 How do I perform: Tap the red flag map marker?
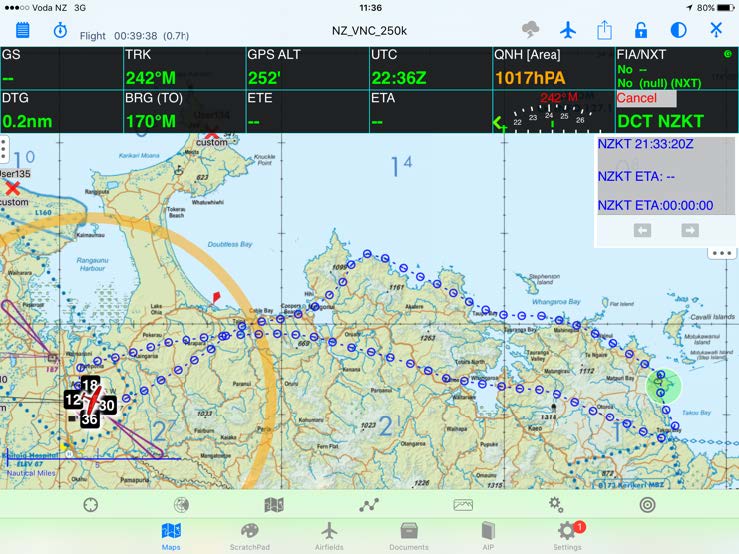216,298
